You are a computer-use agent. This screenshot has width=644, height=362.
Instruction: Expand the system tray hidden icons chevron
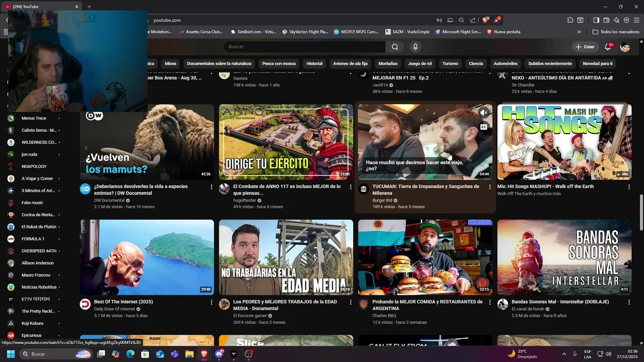[564, 354]
